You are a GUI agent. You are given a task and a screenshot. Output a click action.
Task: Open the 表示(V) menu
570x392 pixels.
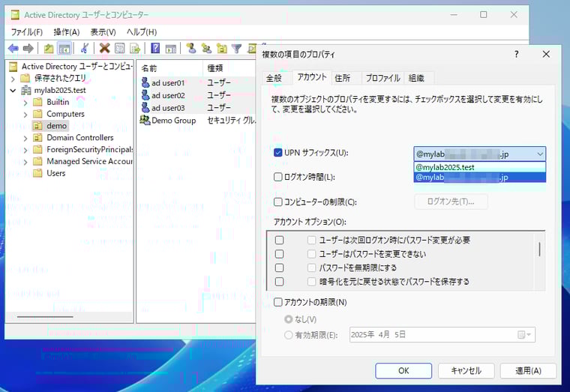pyautogui.click(x=103, y=32)
